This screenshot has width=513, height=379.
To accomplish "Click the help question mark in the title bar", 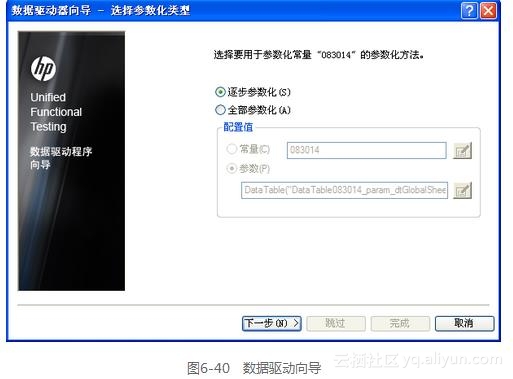I will tap(469, 11).
